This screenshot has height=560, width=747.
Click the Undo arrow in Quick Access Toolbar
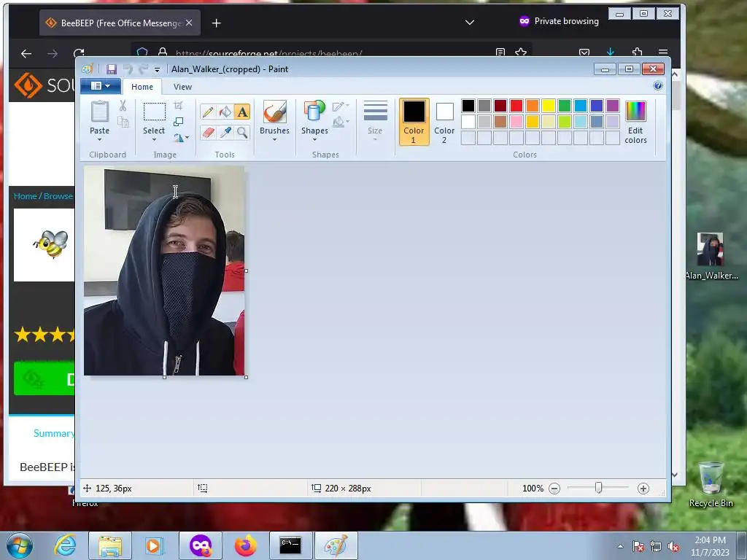(127, 69)
